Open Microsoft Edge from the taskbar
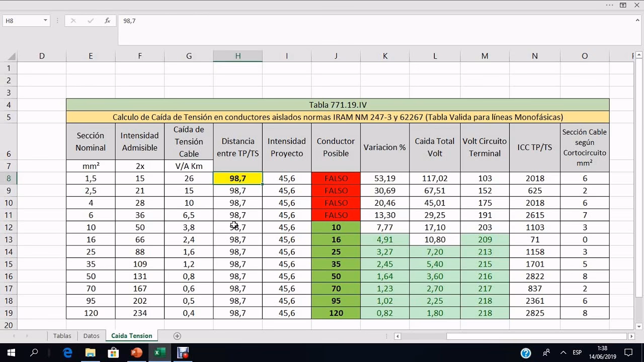This screenshot has height=362, width=644. point(67,353)
